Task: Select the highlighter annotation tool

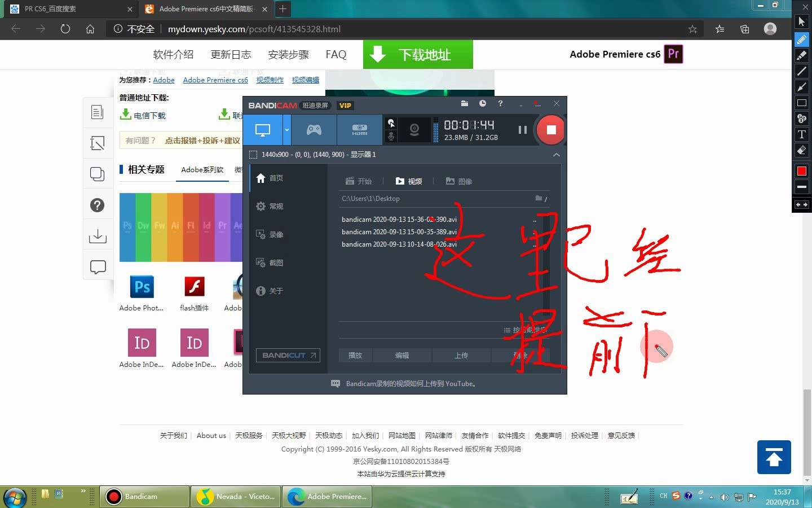Action: tap(801, 54)
